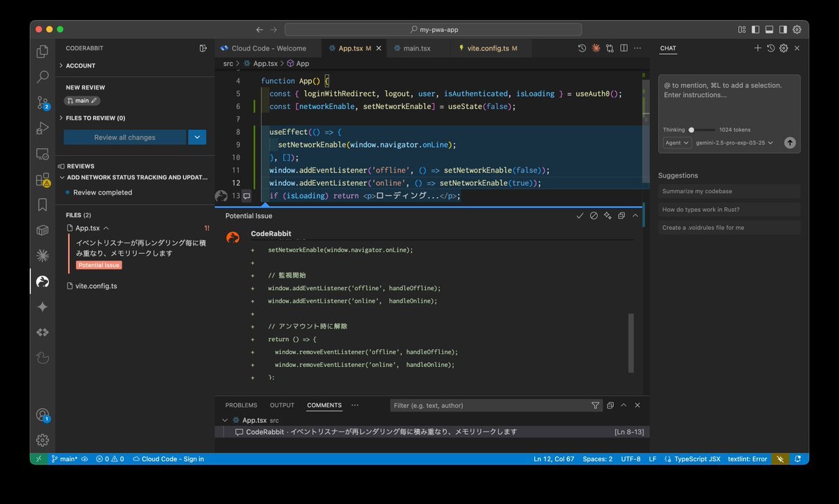The width and height of the screenshot is (839, 504).
Task: Click the sparkle fix icon in Potential Issue bar
Action: coord(608,216)
